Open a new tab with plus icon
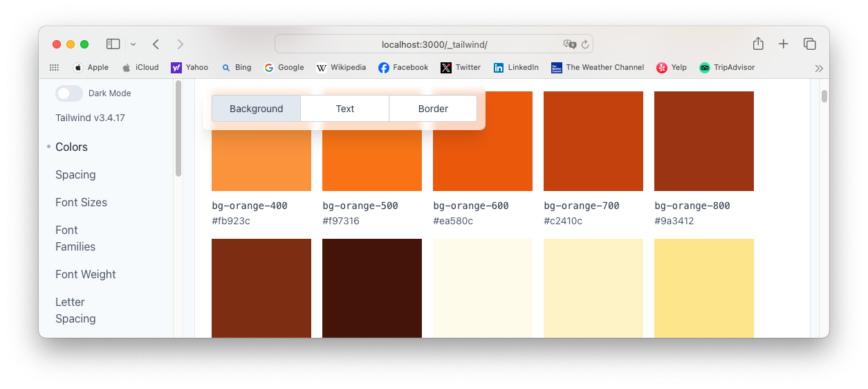The width and height of the screenshot is (868, 389). pyautogui.click(x=783, y=44)
